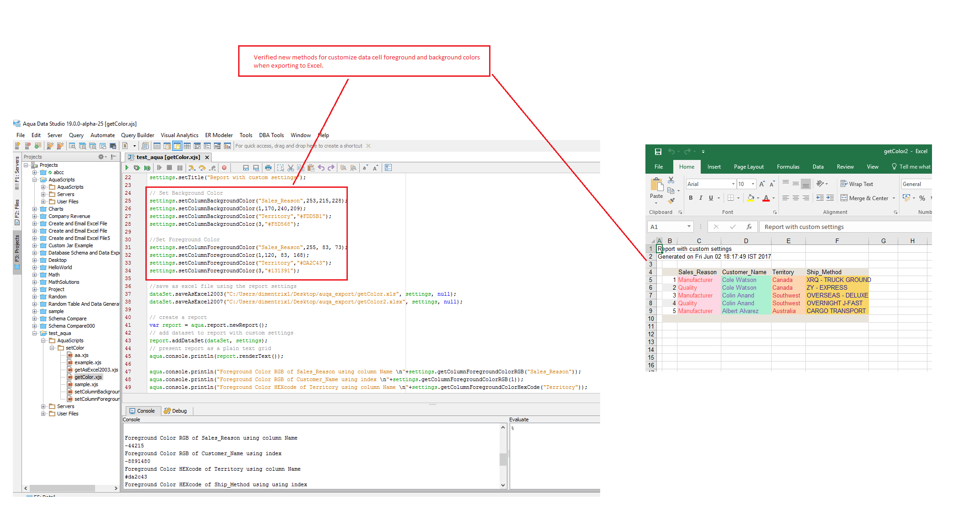This screenshot has height=510, width=980.
Task: Toggle Wrap Text in Alignment group
Action: point(857,184)
